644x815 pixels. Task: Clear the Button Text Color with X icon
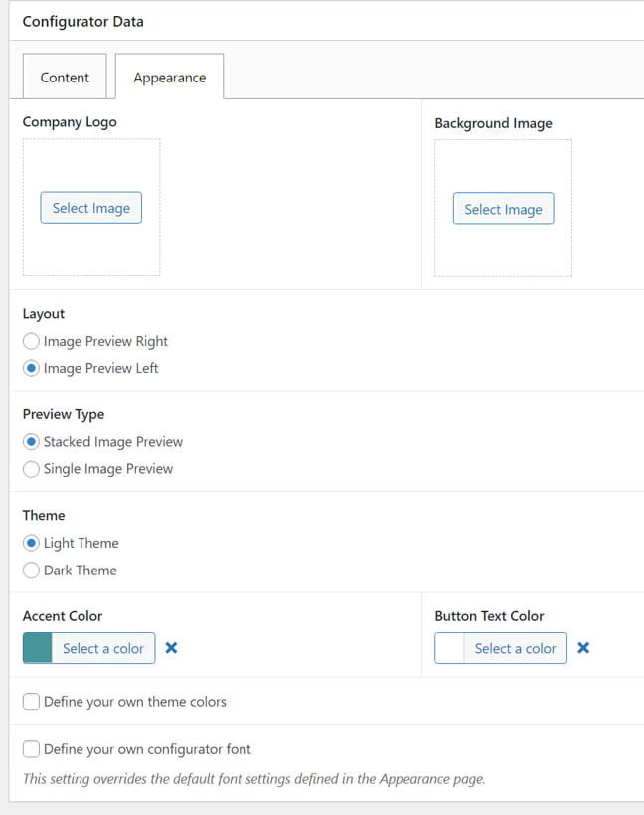point(583,648)
